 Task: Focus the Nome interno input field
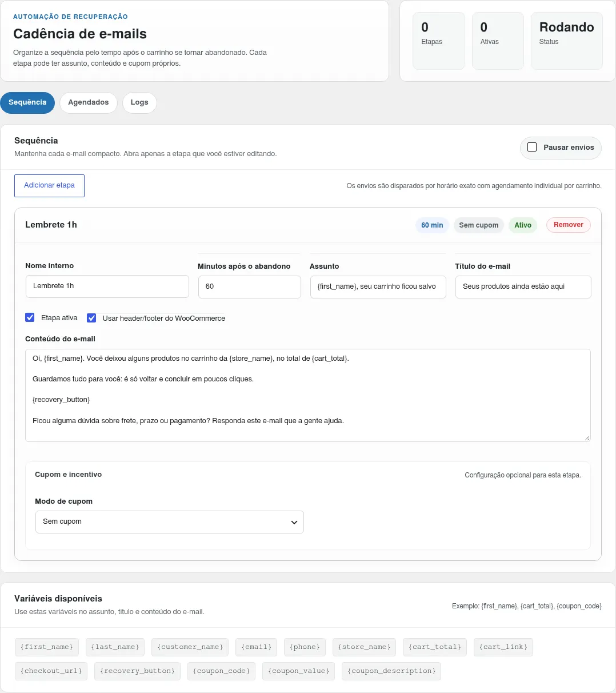pos(107,286)
